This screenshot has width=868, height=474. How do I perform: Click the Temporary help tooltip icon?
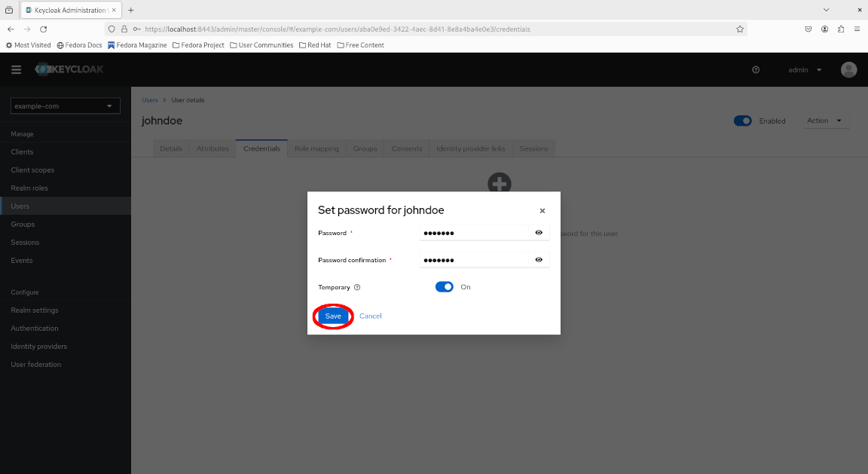pyautogui.click(x=357, y=287)
